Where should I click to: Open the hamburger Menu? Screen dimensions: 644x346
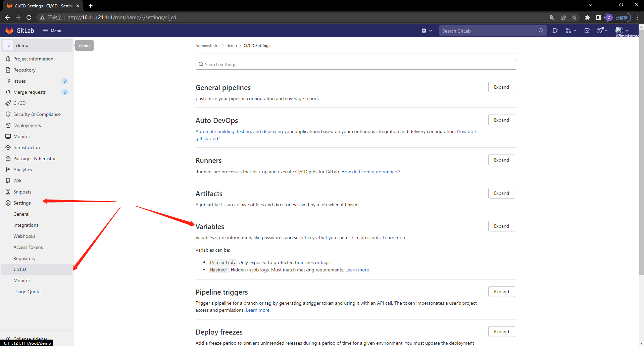[x=52, y=31]
